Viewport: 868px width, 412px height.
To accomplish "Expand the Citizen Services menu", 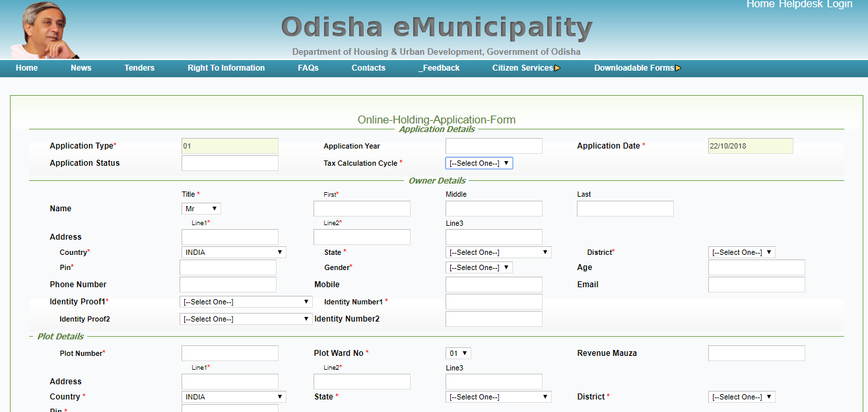I will point(521,67).
